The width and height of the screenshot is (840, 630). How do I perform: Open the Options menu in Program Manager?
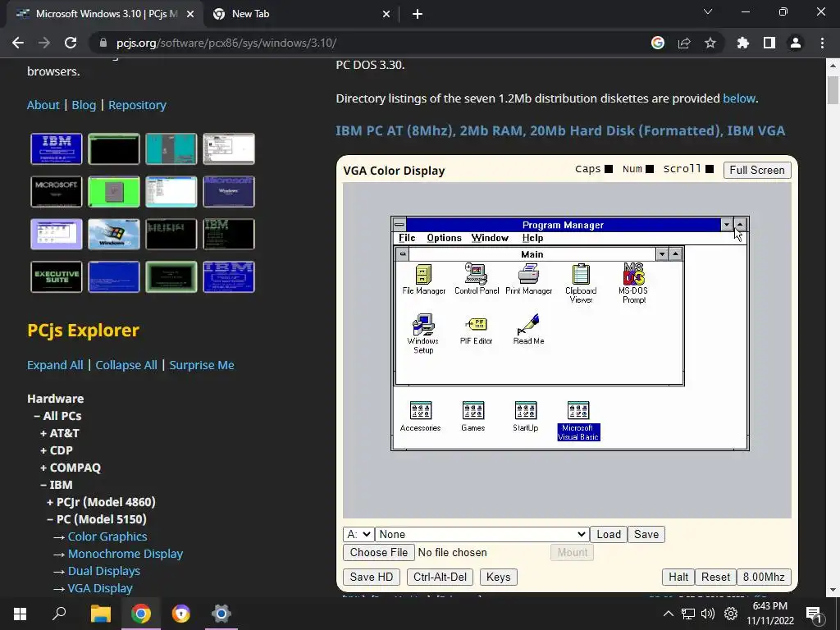(x=444, y=238)
